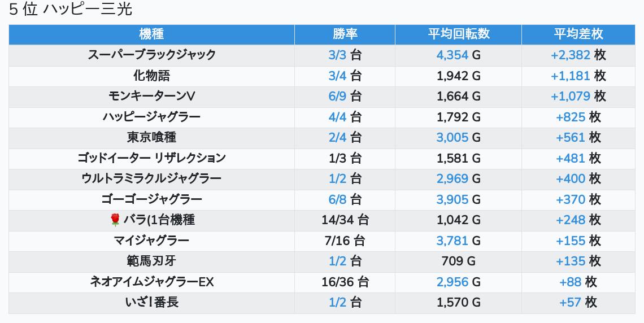Select ゴーゴージャグラー machine name
The width and height of the screenshot is (644, 323).
click(x=151, y=199)
